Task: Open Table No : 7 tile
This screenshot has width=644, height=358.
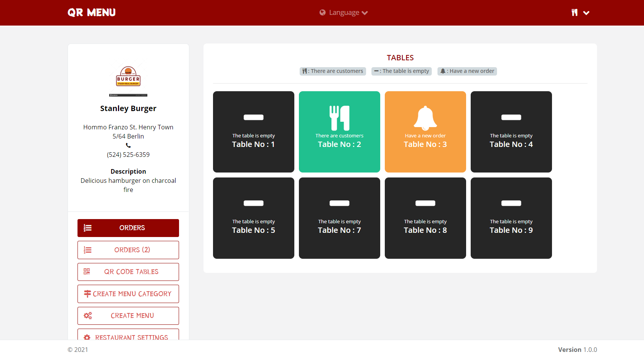Action: point(339,218)
